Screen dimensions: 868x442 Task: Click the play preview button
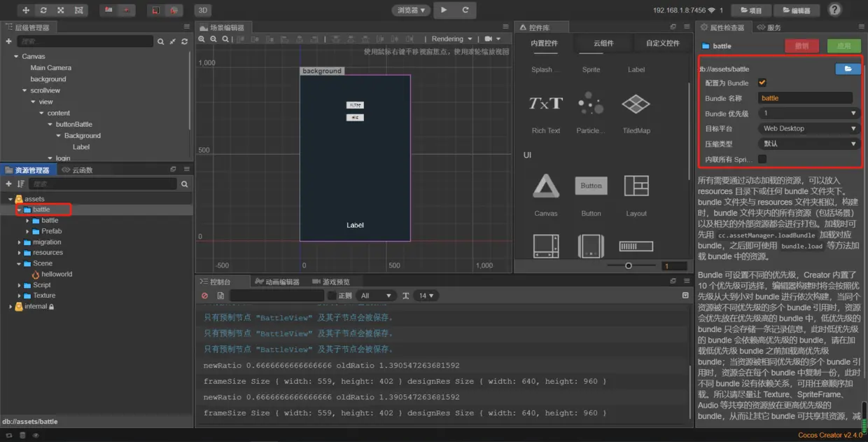444,11
